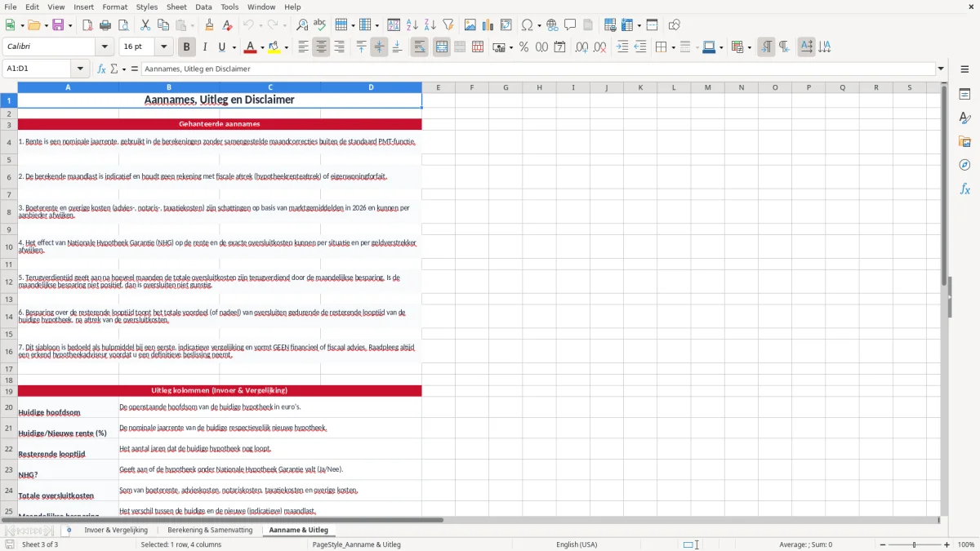Apply yellow background color swatch
Screen dimensions: 980x551
(x=274, y=47)
